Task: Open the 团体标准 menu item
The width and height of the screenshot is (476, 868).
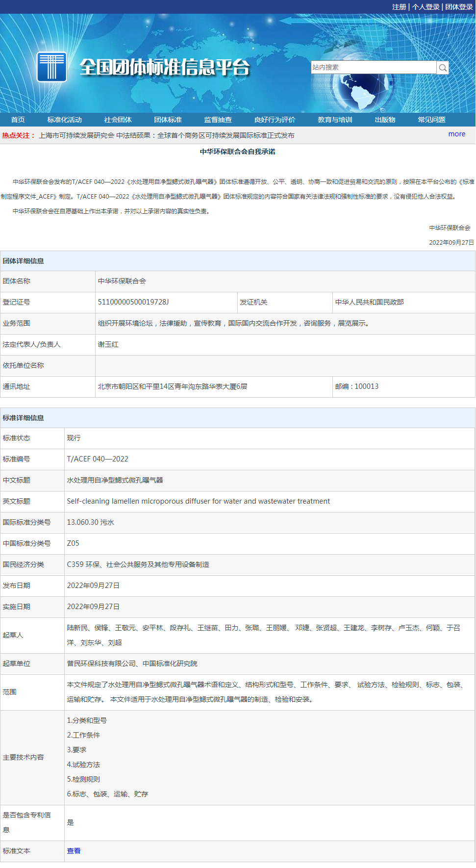Action: (168, 120)
